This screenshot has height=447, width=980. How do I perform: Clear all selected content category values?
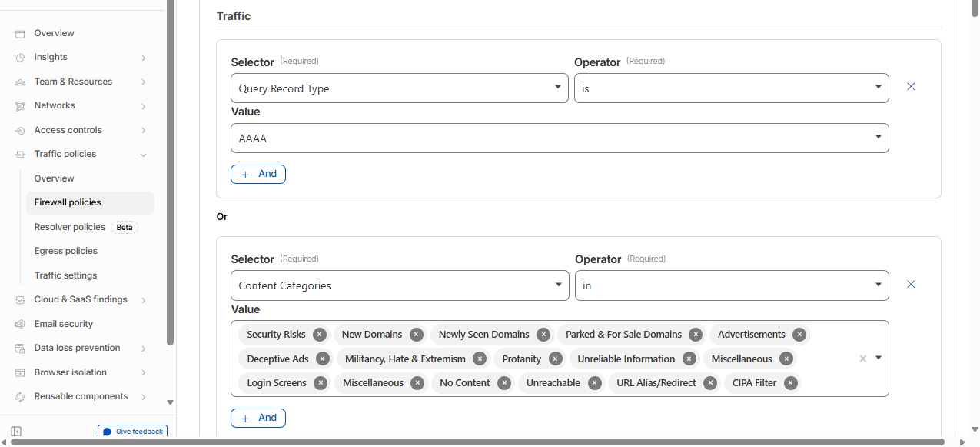pos(862,359)
